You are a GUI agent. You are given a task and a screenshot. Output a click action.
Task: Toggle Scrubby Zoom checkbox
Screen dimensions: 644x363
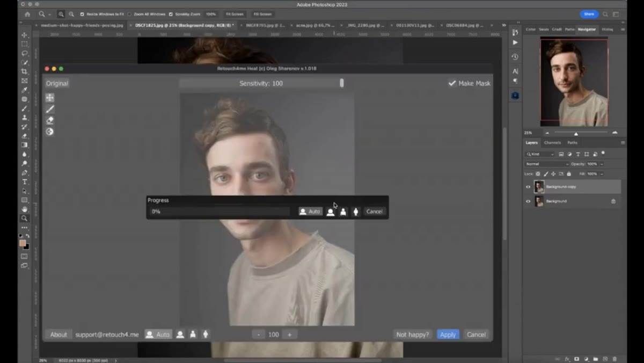(171, 14)
